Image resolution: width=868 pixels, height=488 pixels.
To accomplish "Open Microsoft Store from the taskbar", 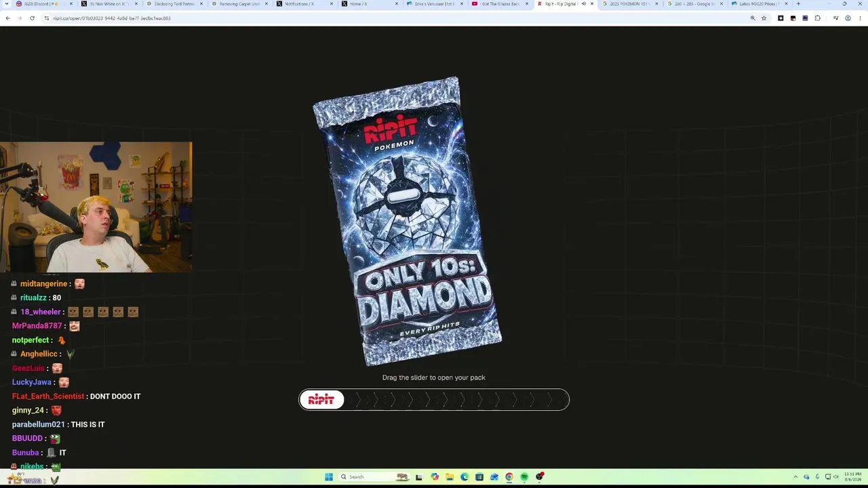I will (x=479, y=477).
